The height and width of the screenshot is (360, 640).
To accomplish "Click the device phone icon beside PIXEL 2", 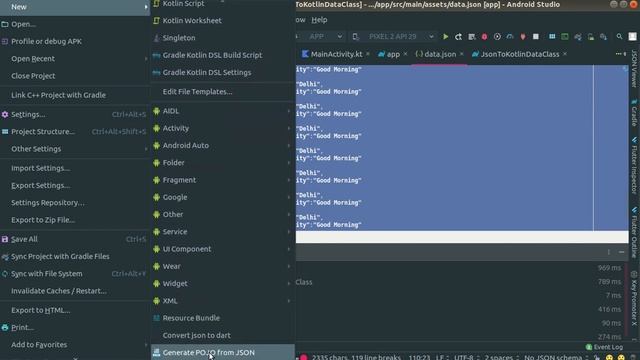I will 356,37.
